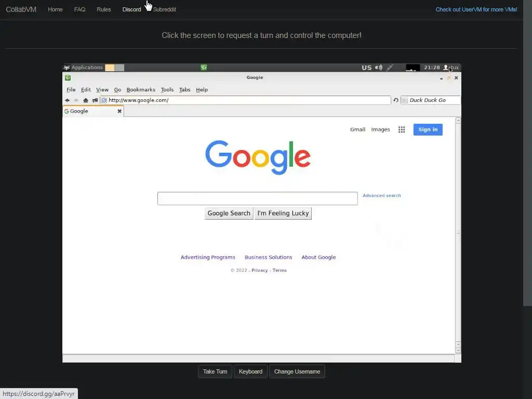Close the Google tab

119,111
